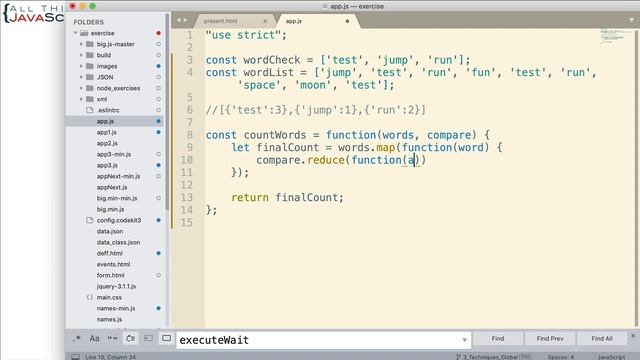Open data_class.json in sidebar
This screenshot has height=360, width=640.
tap(118, 242)
